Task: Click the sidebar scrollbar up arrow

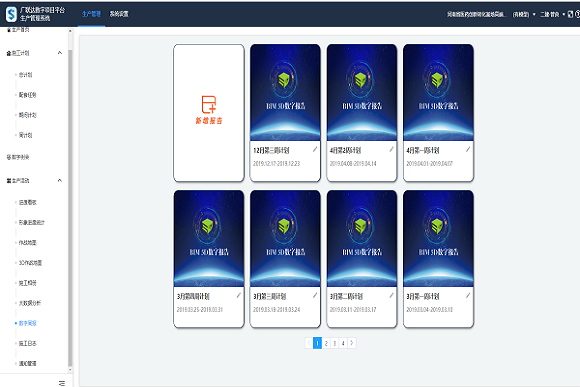Action: click(x=70, y=31)
